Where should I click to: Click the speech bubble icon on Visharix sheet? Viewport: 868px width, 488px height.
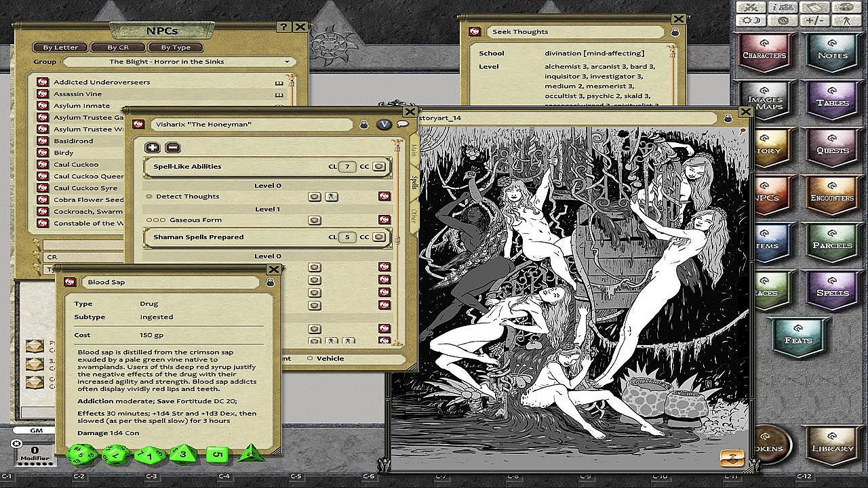coord(403,124)
